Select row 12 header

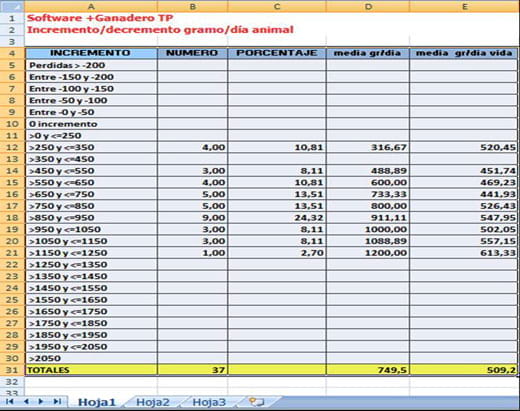tap(12, 147)
